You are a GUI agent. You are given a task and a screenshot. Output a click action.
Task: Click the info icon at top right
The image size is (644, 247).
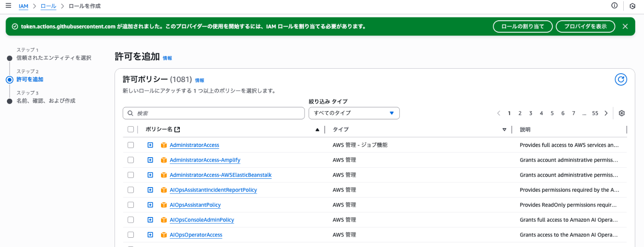click(615, 6)
